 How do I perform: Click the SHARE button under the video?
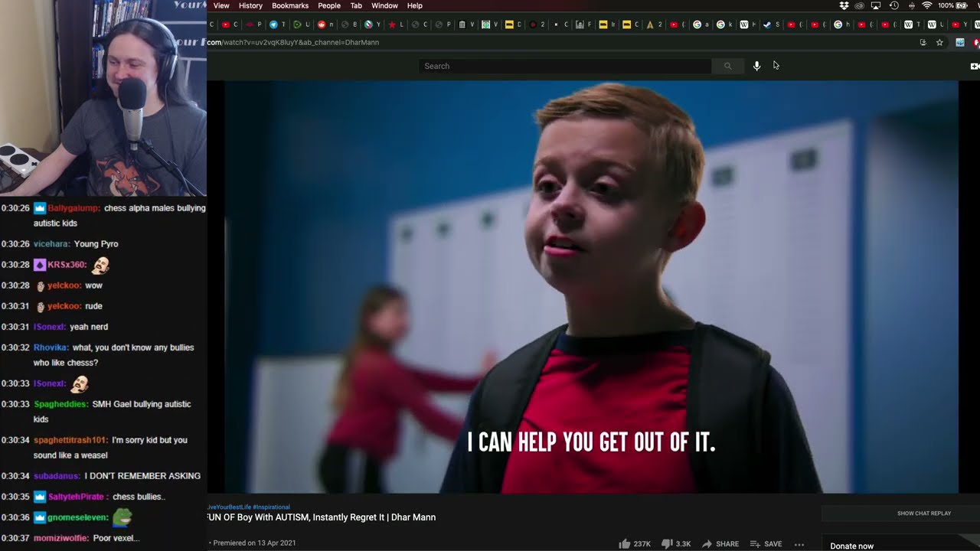coord(720,544)
